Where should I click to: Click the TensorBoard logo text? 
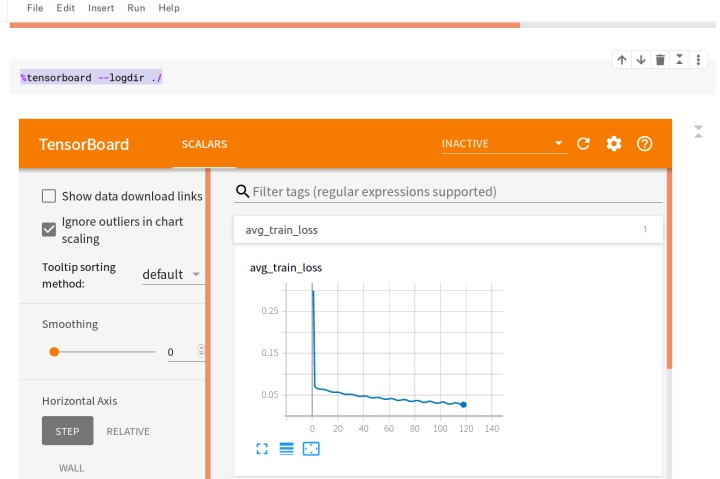tap(84, 144)
